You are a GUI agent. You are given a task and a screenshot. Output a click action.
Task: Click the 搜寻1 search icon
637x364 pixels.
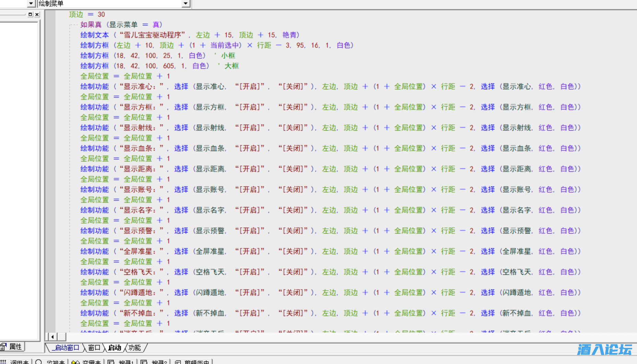(111, 362)
